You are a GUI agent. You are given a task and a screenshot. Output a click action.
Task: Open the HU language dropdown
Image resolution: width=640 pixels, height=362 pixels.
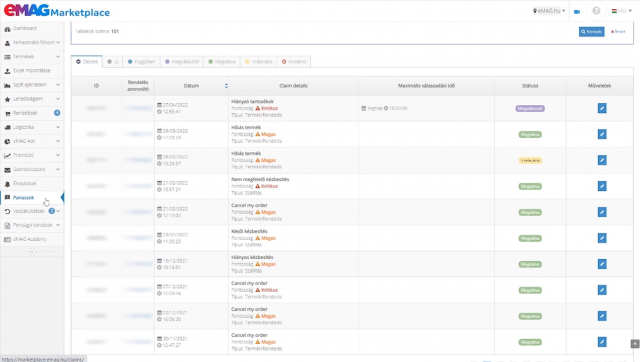click(622, 11)
